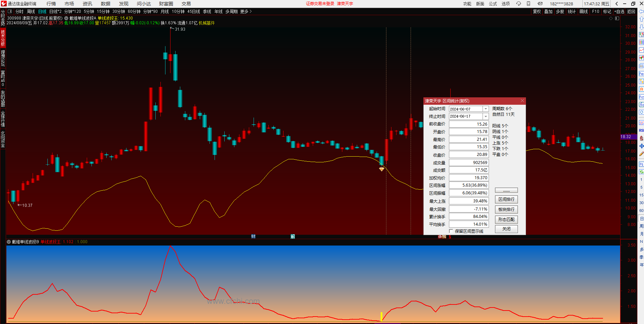Screen dimensions: 644x324
Task: Toggle 保留区间显示线 checkbox
Action: pyautogui.click(x=451, y=231)
